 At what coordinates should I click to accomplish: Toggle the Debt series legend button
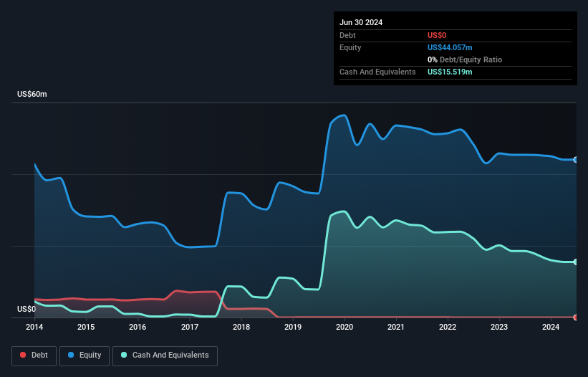(34, 355)
